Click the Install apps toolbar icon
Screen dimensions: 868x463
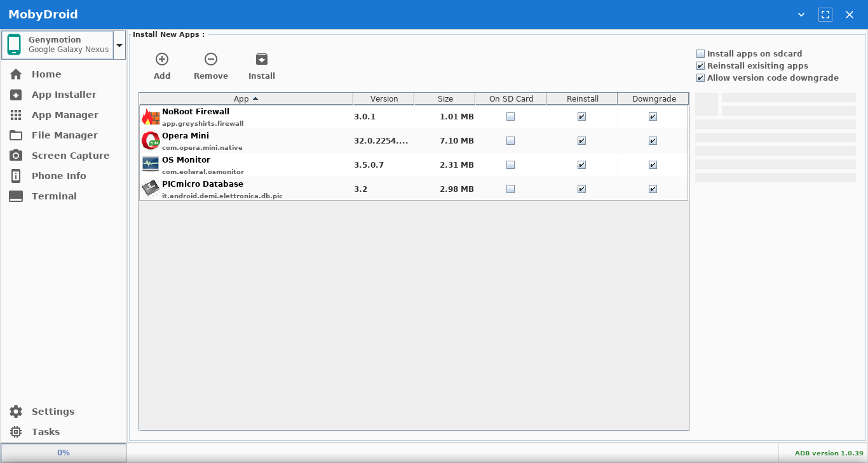pyautogui.click(x=262, y=59)
